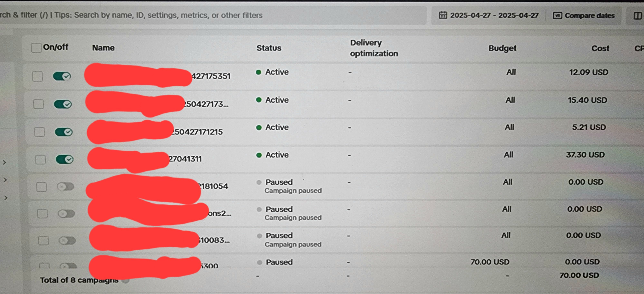Tick the checkbox for the campaign ending 427175351

click(38, 76)
